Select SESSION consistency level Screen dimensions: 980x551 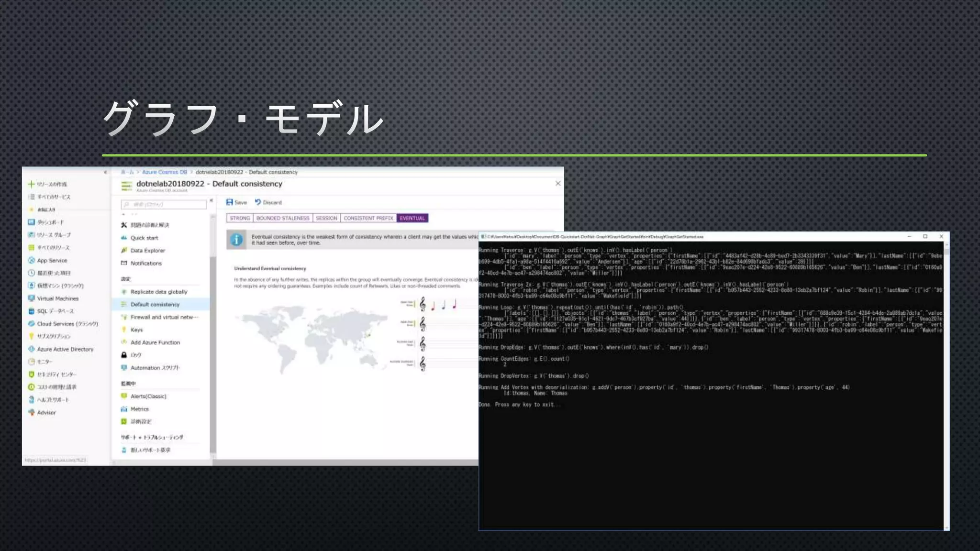tap(326, 218)
